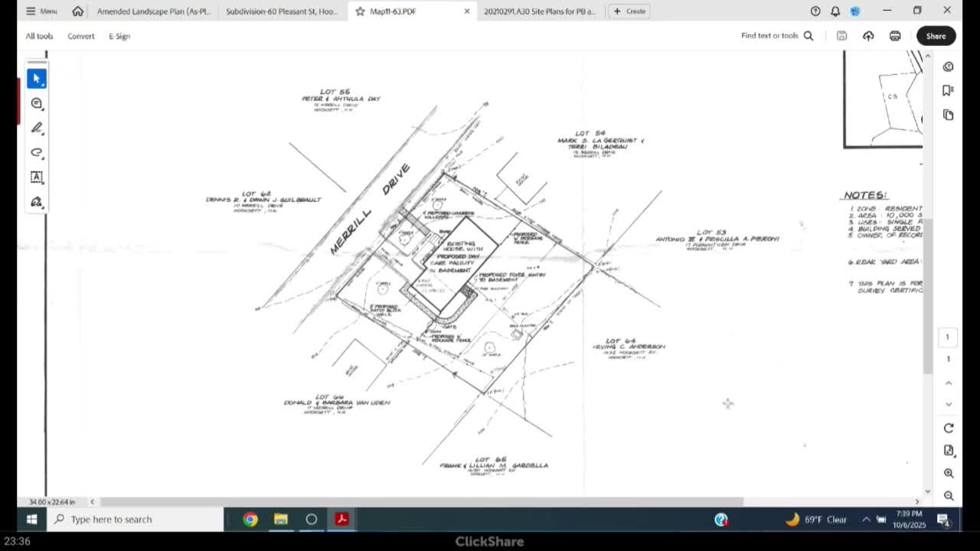The width and height of the screenshot is (980, 551).
Task: Close the Map11-63.PDF tab
Action: (x=467, y=11)
